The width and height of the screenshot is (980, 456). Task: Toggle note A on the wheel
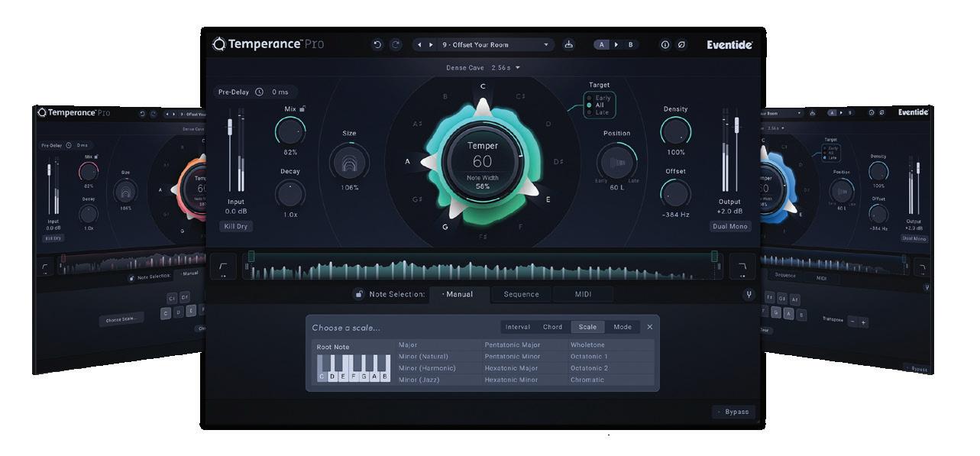pyautogui.click(x=407, y=161)
